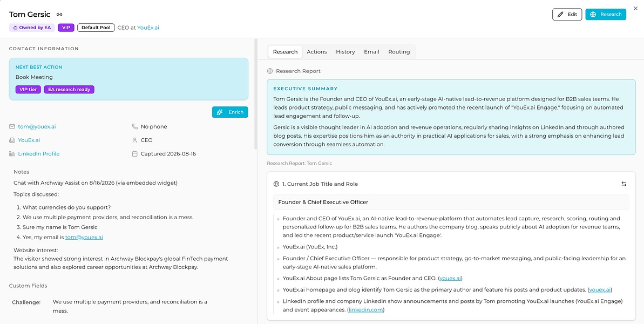Click the Custom Fields heading
Image resolution: width=644 pixels, height=324 pixels.
[x=28, y=286]
